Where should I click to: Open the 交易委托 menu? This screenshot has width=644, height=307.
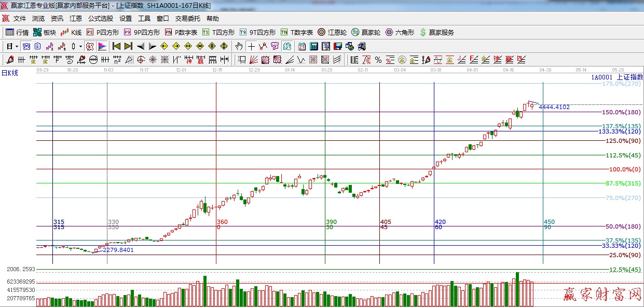(x=187, y=18)
